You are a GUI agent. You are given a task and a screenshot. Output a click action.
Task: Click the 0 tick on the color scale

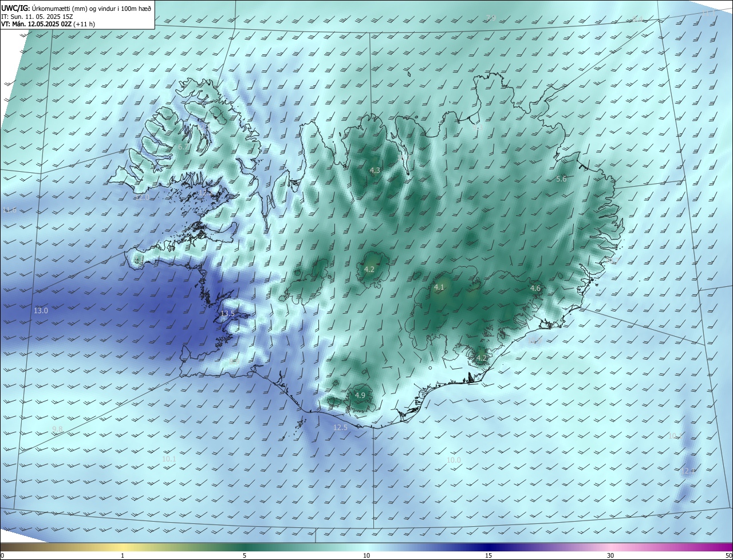pos(2,555)
